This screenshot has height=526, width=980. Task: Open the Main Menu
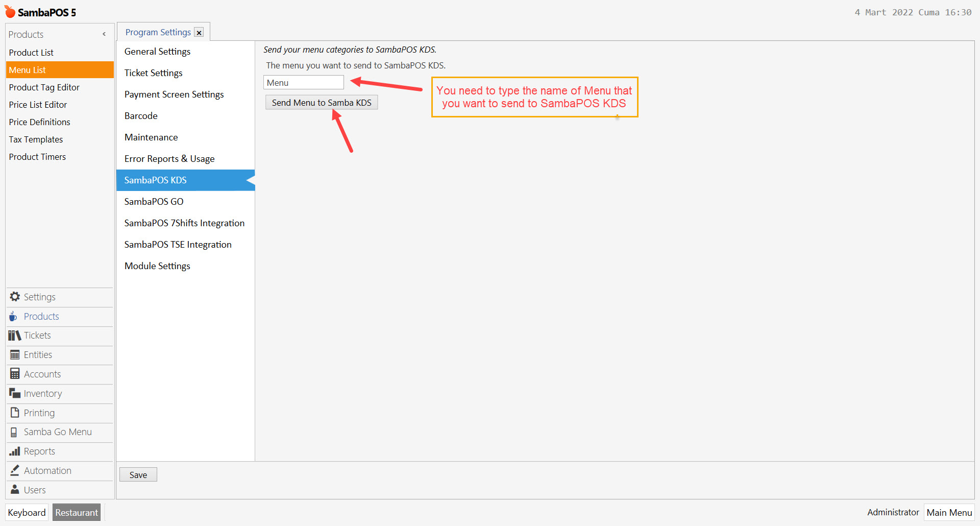click(x=949, y=512)
